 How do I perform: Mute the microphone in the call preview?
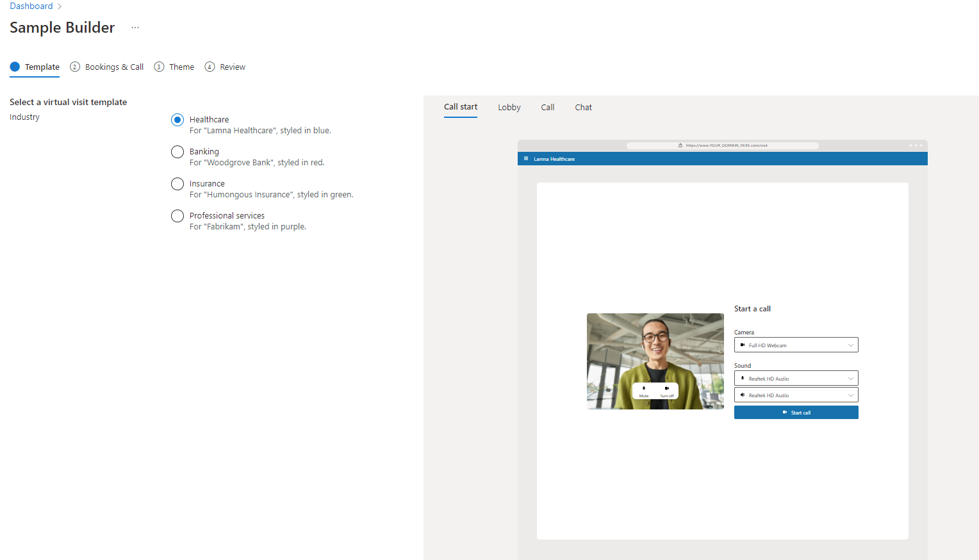[644, 390]
